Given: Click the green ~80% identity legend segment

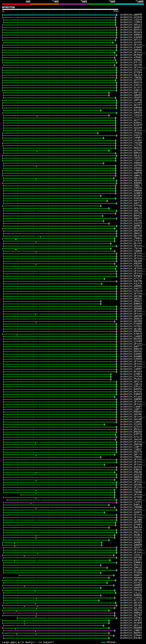Looking at the screenshot, I should [101, 4].
